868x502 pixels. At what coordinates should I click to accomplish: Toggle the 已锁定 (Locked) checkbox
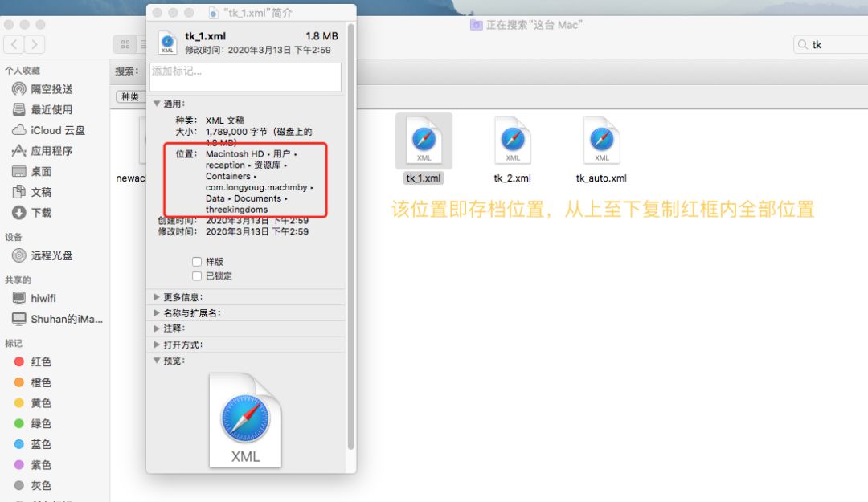[x=197, y=275]
